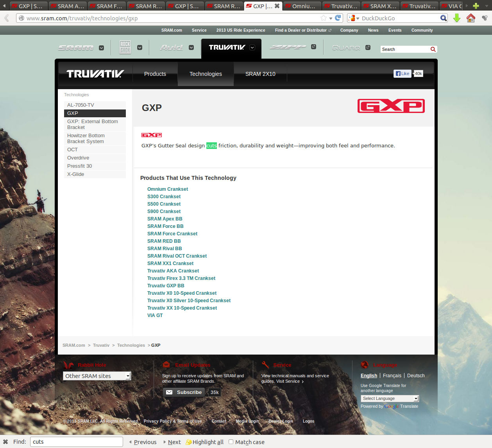The height and width of the screenshot is (448, 492).
Task: Expand the SRAM brand dropdown arrow
Action: pyautogui.click(x=101, y=48)
